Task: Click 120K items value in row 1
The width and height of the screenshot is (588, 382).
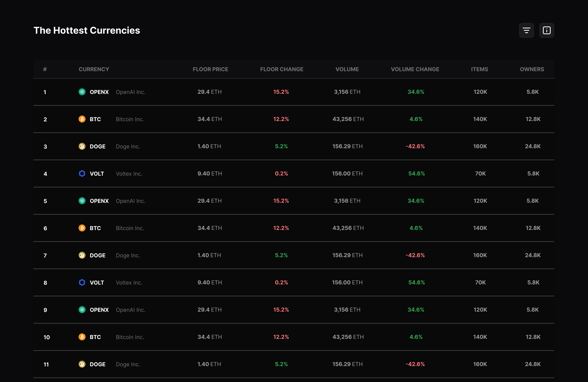Action: point(480,92)
